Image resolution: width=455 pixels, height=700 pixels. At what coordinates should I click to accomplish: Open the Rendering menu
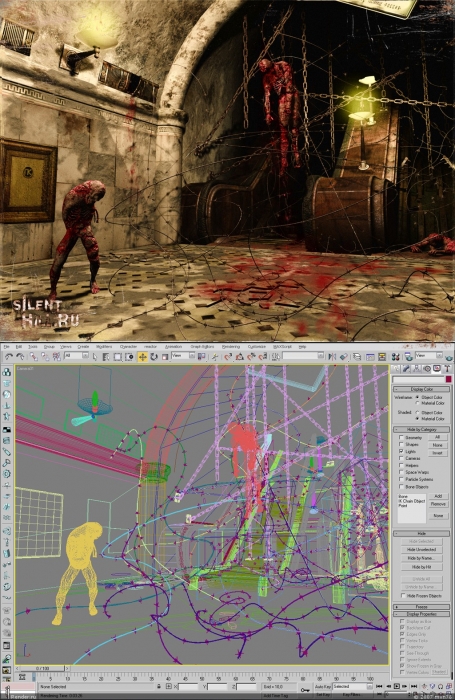point(231,346)
